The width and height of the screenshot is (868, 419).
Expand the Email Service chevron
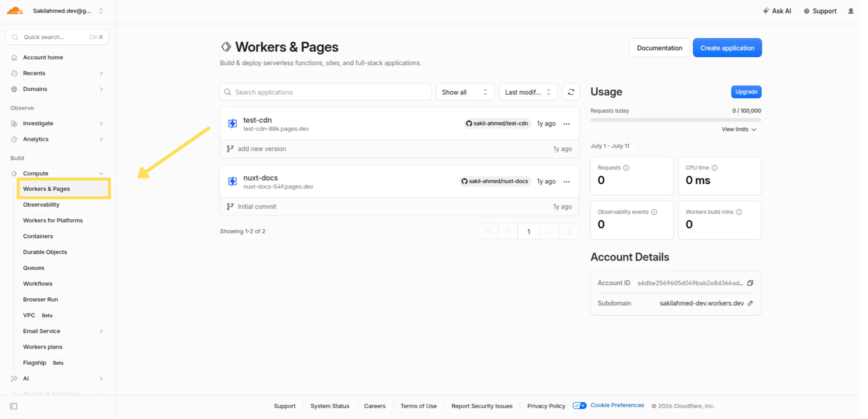click(101, 332)
